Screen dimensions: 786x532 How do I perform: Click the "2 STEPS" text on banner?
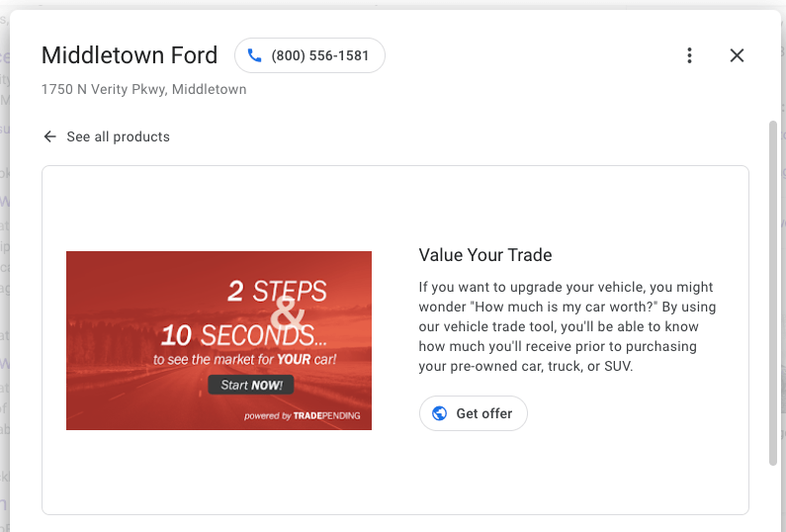point(277,291)
